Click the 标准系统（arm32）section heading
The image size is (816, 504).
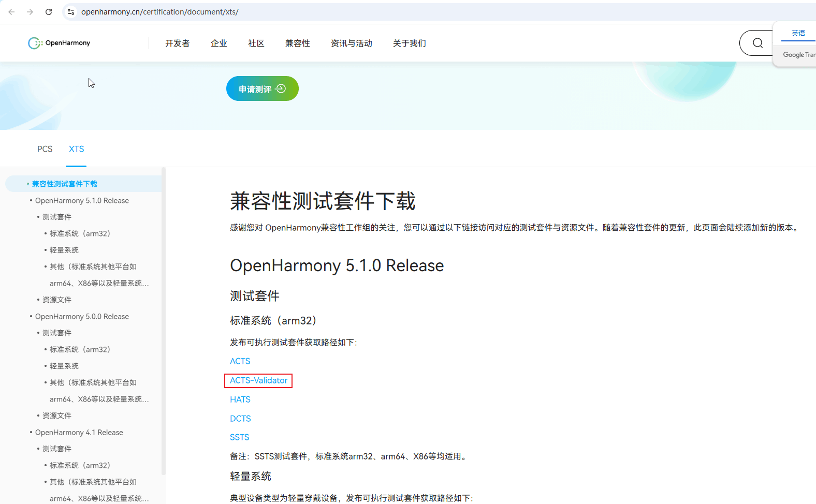(273, 321)
